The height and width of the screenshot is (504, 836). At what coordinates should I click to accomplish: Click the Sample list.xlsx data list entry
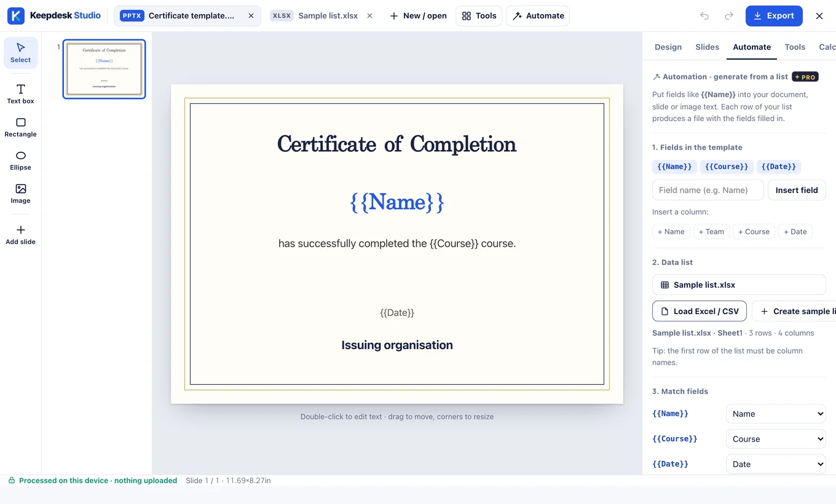tap(739, 285)
